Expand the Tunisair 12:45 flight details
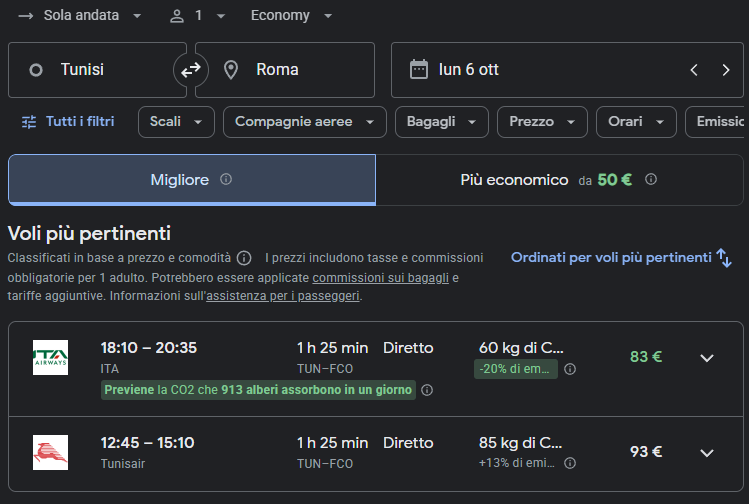The width and height of the screenshot is (749, 504). pos(707,452)
